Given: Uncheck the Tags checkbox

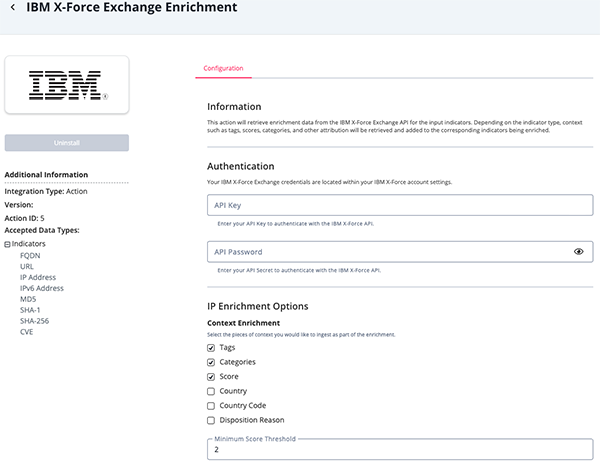Looking at the screenshot, I should pyautogui.click(x=211, y=348).
